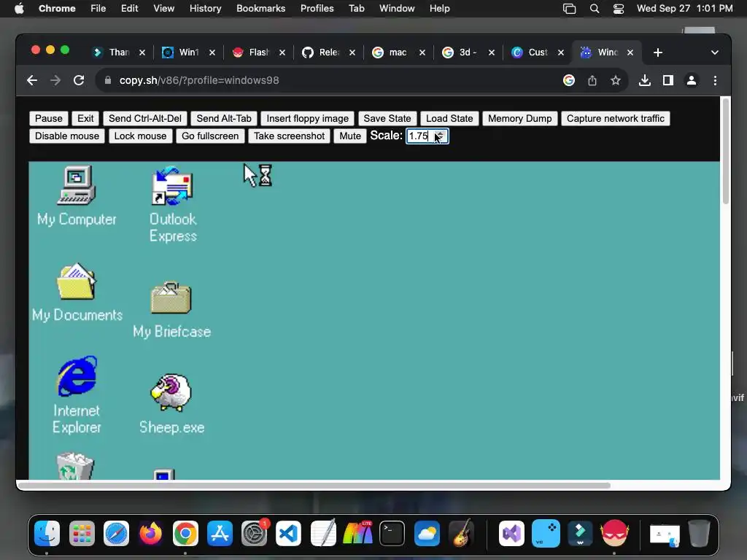Click Capture network traffic button
Screen dimensions: 747x560
click(616, 119)
